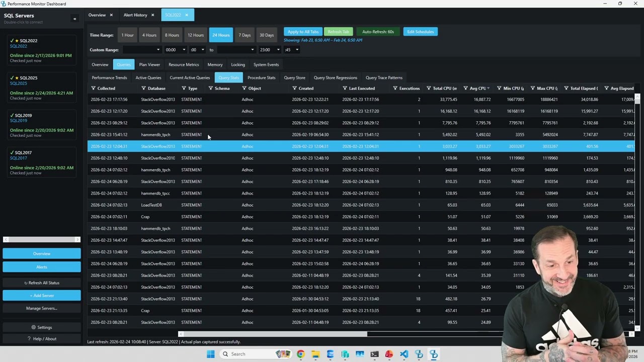Screen dimensions: 644x362
Task: Select 12 Hours time range
Action: [196, 35]
